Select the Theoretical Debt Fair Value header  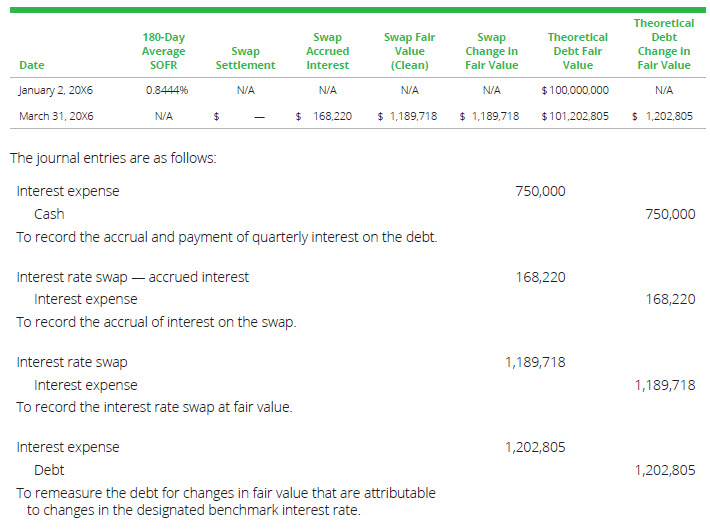[578, 51]
